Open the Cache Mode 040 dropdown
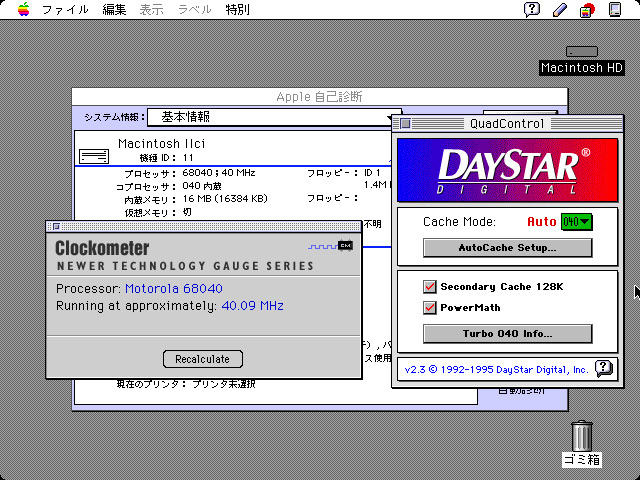Screen dimensions: 640x480 click(576, 222)
